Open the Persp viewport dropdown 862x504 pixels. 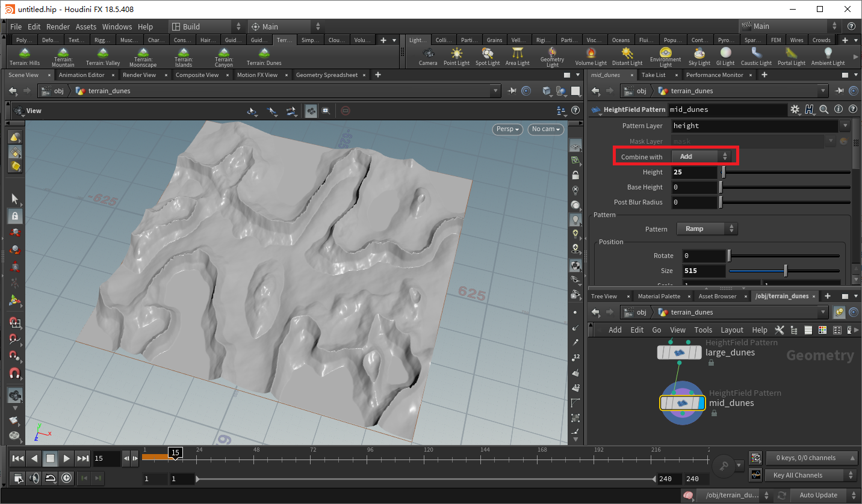[507, 129]
